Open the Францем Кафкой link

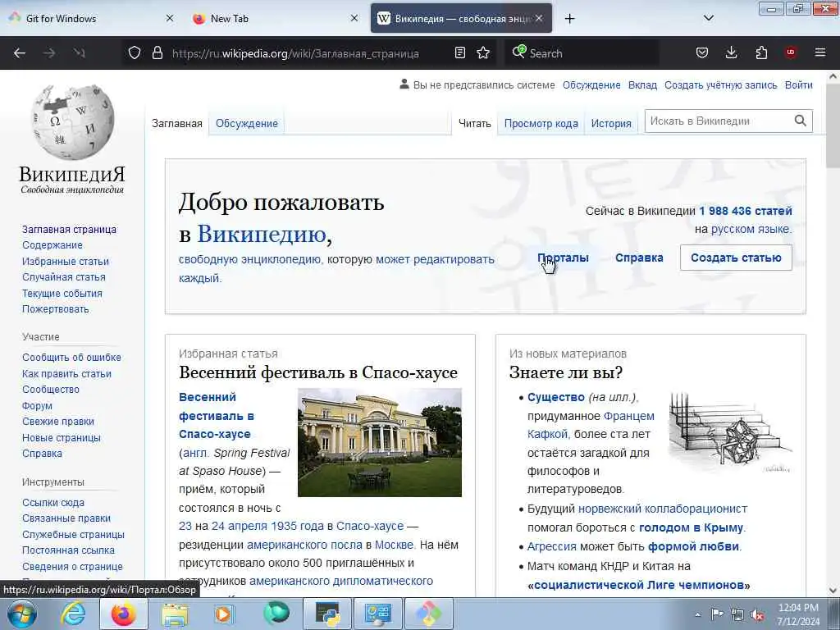tap(591, 425)
